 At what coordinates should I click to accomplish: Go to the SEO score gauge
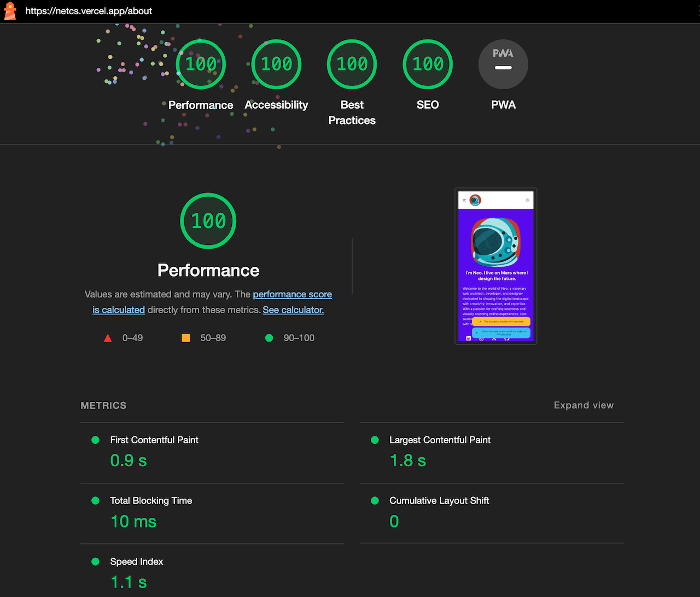[428, 65]
